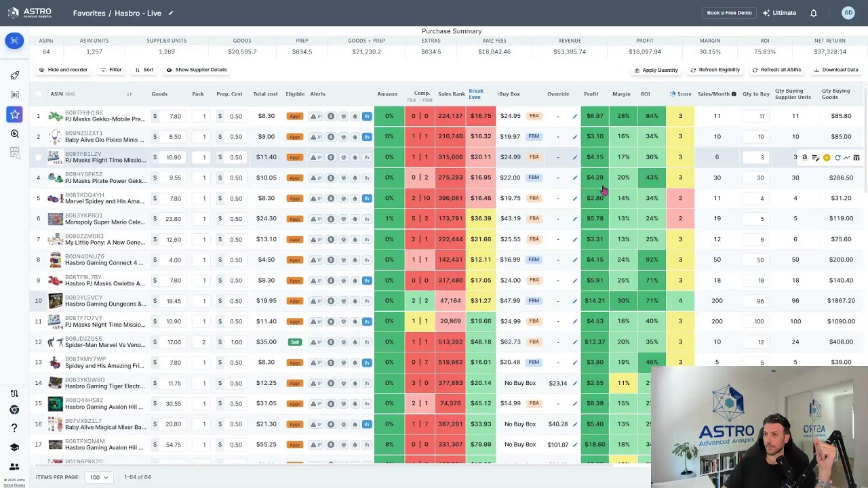Open the route connections sidebar icon

pyautogui.click(x=14, y=394)
